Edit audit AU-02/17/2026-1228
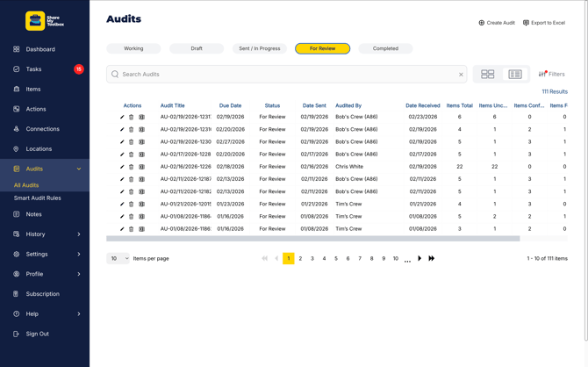 pyautogui.click(x=122, y=155)
